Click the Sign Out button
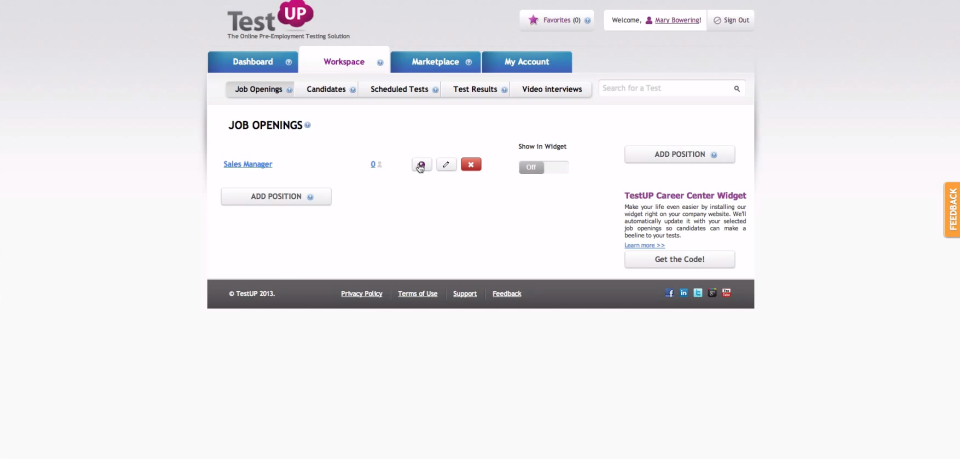Image resolution: width=960 pixels, height=459 pixels. (731, 20)
